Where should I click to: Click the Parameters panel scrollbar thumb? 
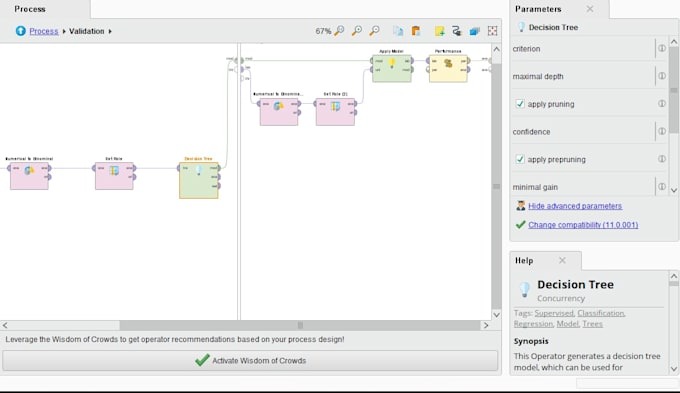[673, 90]
